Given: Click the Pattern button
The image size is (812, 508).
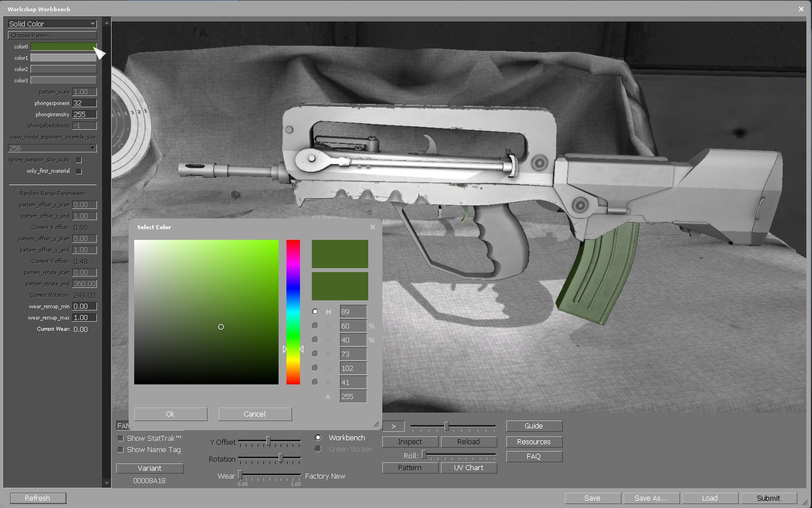Looking at the screenshot, I should point(410,468).
